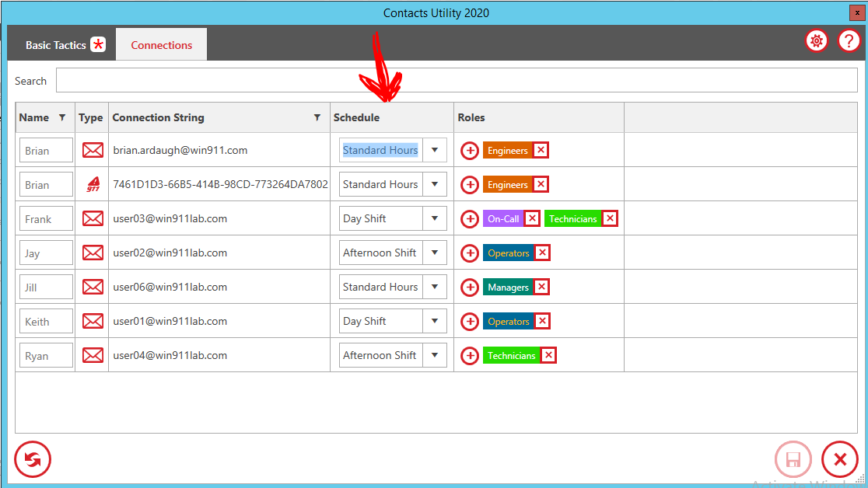Click the revert changes icon at bottom left
Image resolution: width=868 pixels, height=488 pixels.
coord(33,460)
